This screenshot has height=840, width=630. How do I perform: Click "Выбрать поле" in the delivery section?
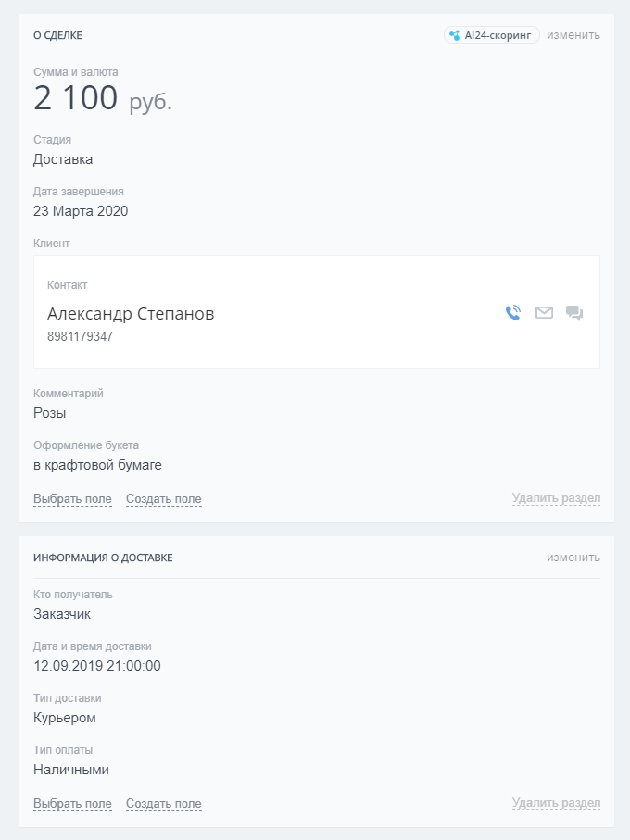(x=72, y=804)
